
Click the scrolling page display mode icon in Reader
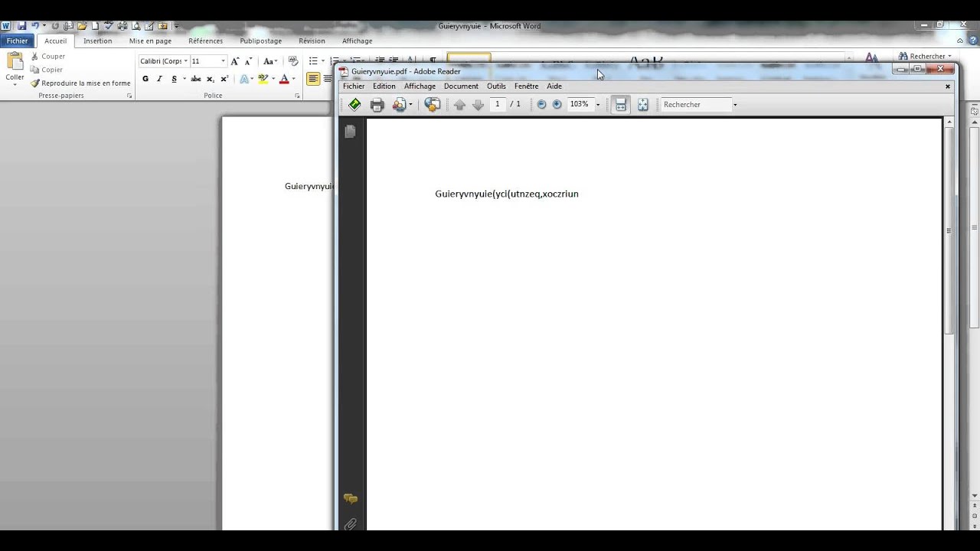tap(621, 105)
